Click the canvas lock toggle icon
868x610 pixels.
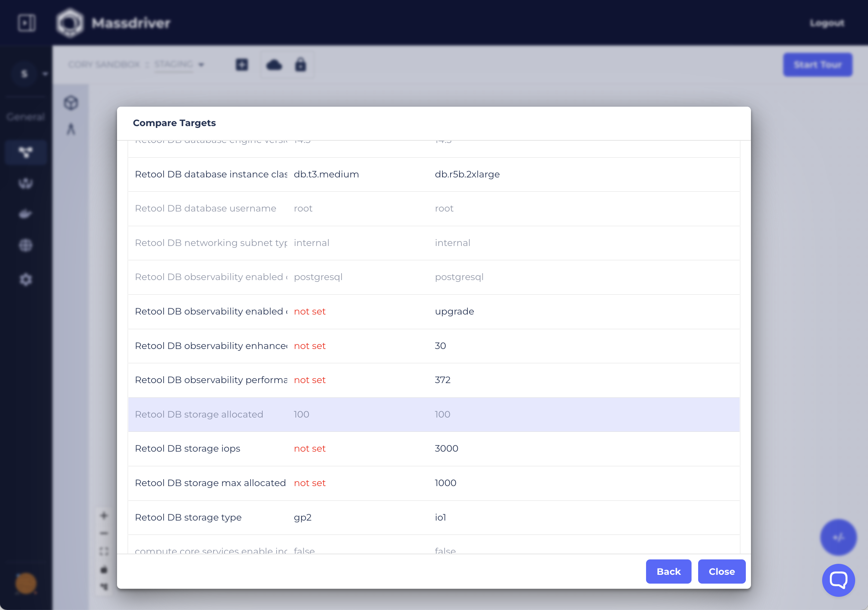click(x=104, y=570)
